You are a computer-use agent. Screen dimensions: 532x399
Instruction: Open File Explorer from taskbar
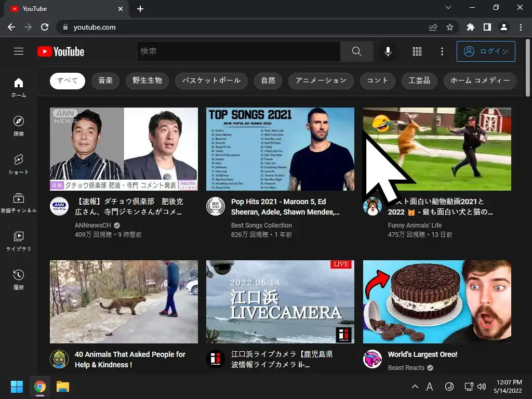tap(63, 387)
